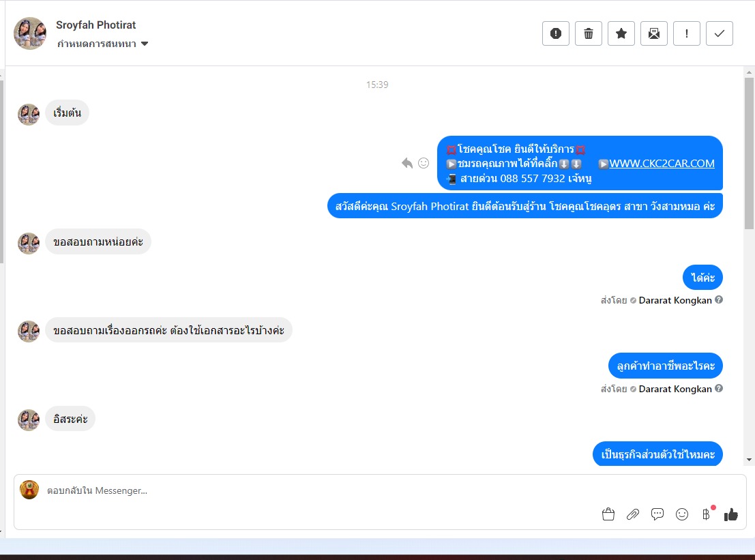Open the payment baht icon

coord(707,514)
